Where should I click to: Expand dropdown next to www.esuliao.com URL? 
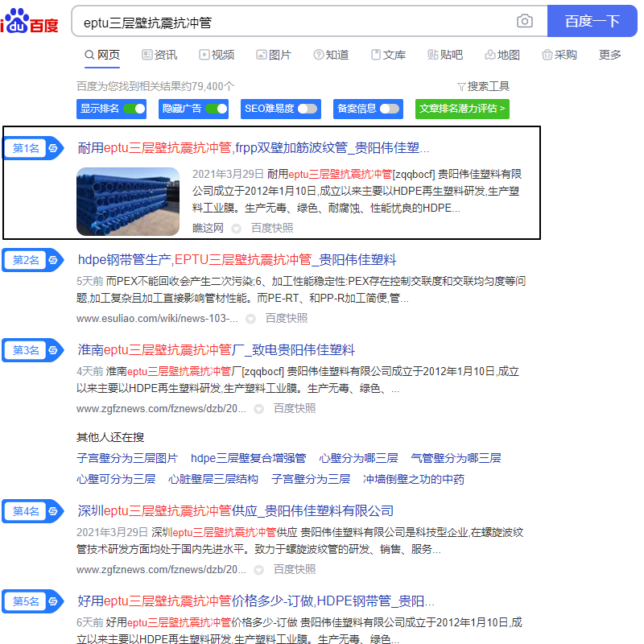(250, 319)
